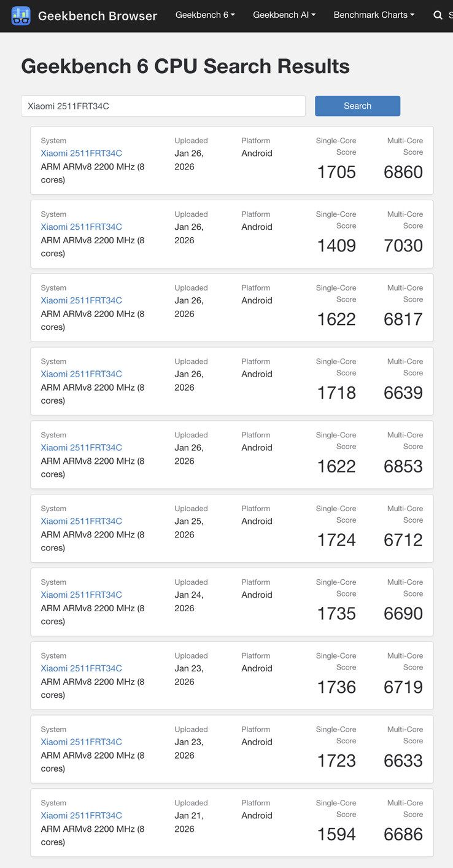This screenshot has width=453, height=868.
Task: Expand the Geekbench AI dropdown menu
Action: pos(284,15)
